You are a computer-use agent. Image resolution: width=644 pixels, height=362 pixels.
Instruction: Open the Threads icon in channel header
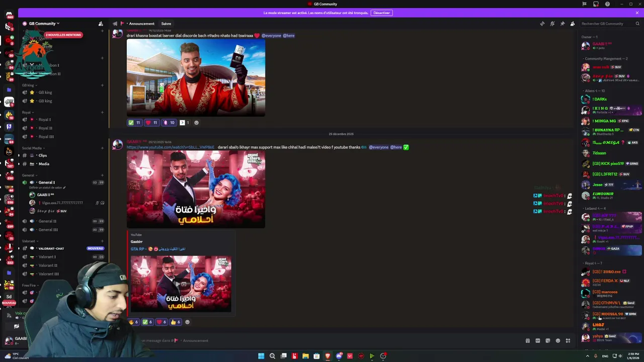[x=542, y=24]
